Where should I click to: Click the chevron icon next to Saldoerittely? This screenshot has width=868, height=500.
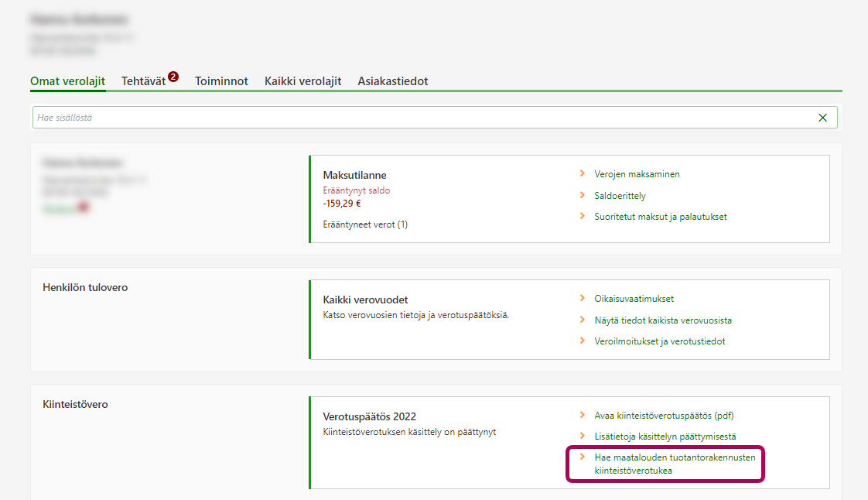pyautogui.click(x=583, y=196)
